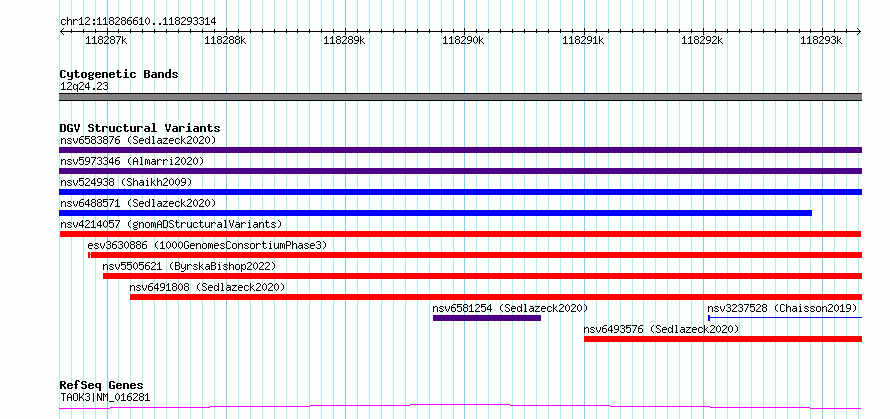Click the 118293k ruler tick label
Screen dimensions: 890x419
821,40
